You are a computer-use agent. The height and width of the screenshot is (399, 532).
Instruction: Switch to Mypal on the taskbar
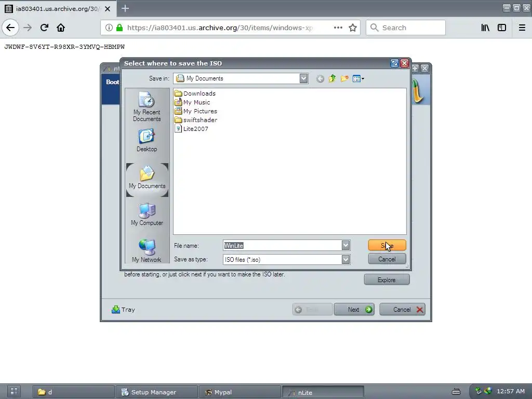click(x=240, y=392)
